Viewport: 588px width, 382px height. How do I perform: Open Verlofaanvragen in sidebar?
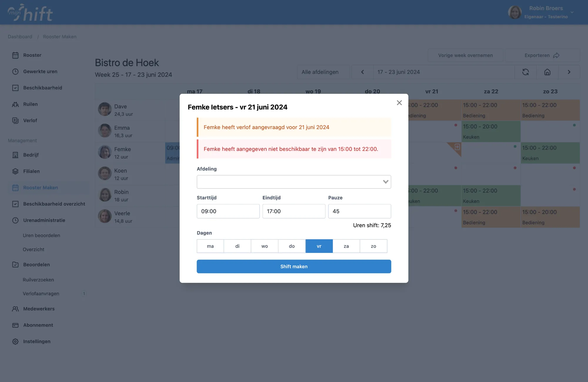pos(41,293)
